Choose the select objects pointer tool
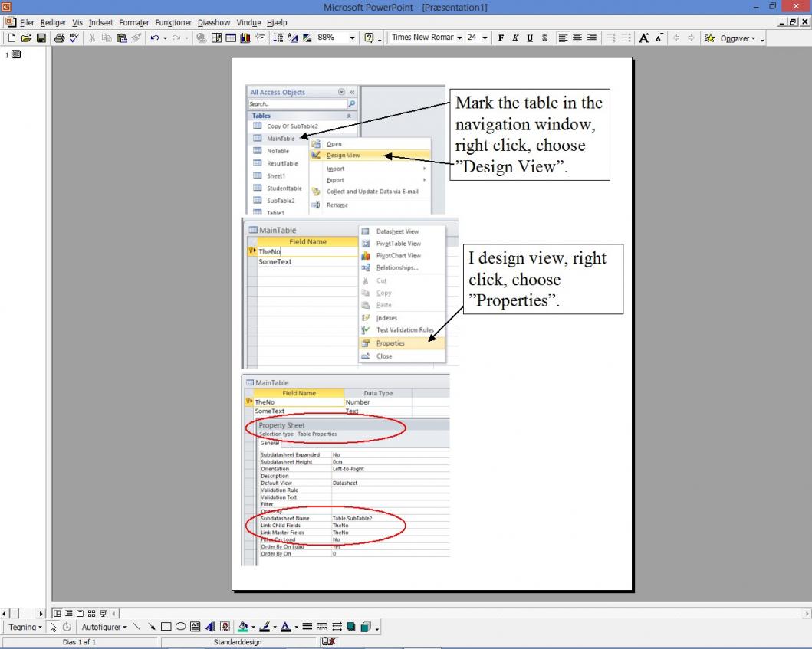The height and width of the screenshot is (649, 812). [x=53, y=627]
